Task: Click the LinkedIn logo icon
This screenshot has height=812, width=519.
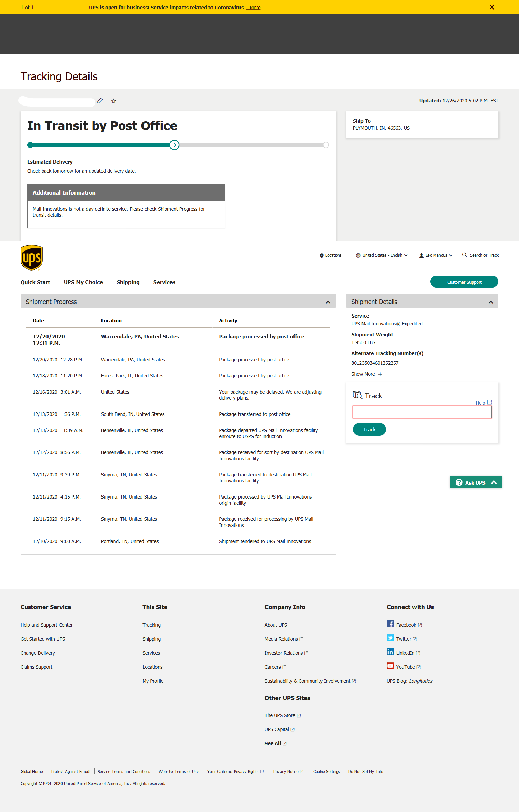Action: pyautogui.click(x=390, y=652)
